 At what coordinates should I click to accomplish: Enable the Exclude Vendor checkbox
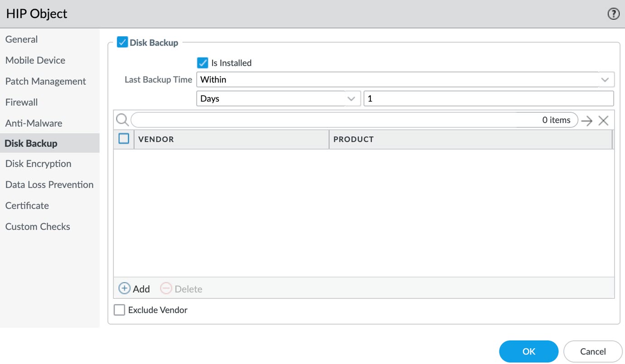(x=119, y=310)
